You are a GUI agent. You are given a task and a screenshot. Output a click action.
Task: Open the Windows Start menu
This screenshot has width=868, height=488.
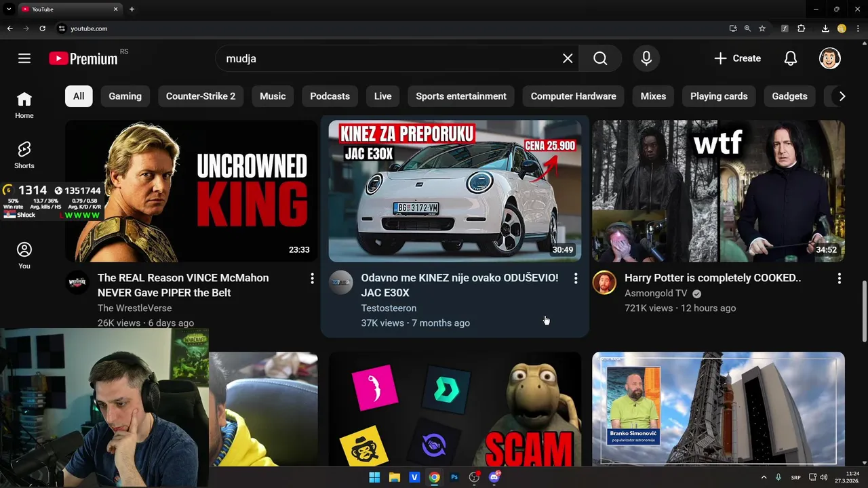click(x=374, y=477)
